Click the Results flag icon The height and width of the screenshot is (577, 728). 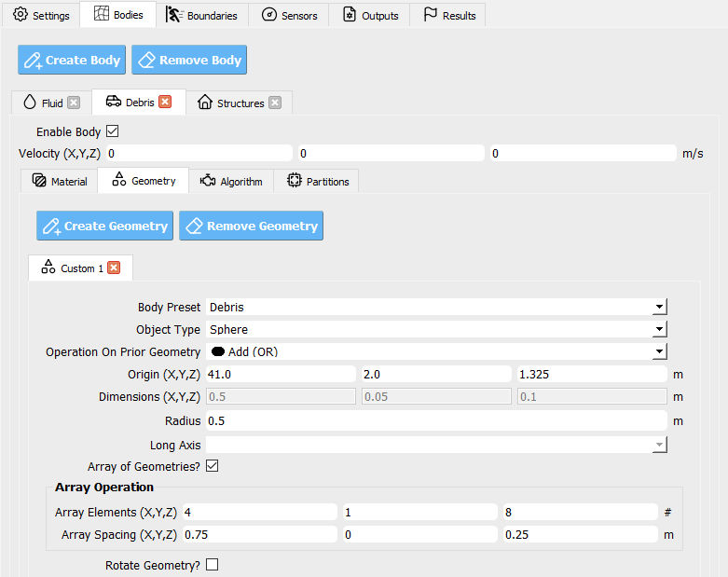431,14
